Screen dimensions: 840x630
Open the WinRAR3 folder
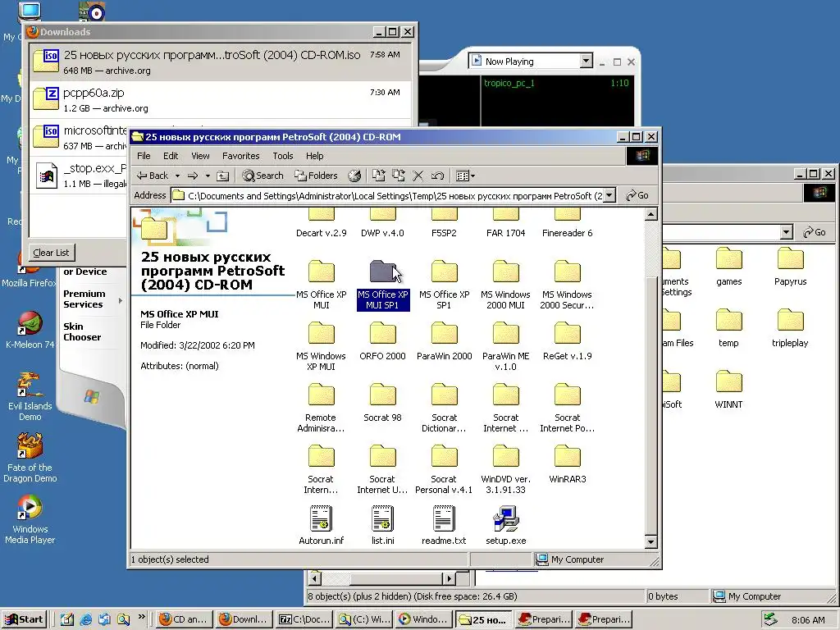pos(568,464)
